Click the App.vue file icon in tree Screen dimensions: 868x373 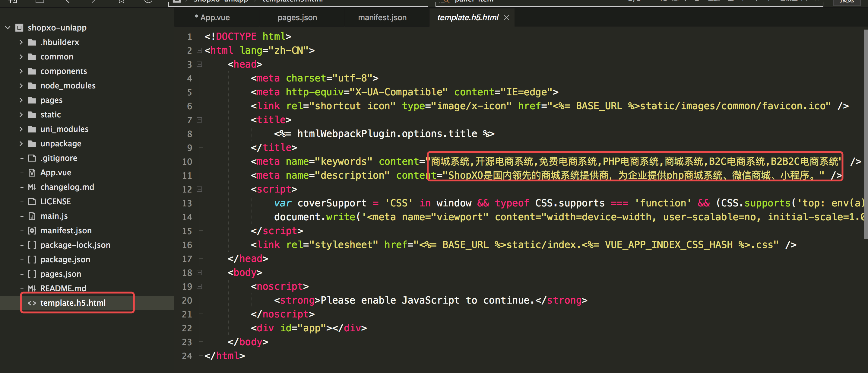(x=32, y=173)
